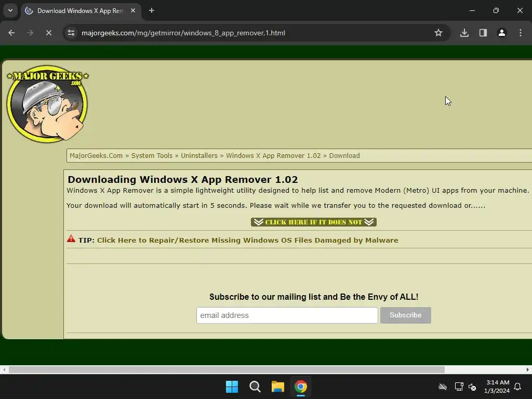Viewport: 532px width, 399px height.
Task: Click the horizontal scrollbar thumb
Action: (227, 369)
